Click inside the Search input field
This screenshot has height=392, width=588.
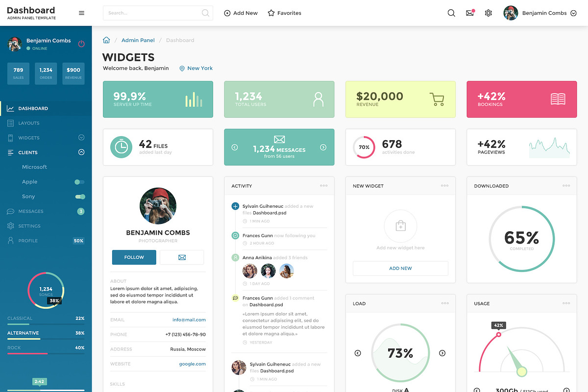point(152,13)
